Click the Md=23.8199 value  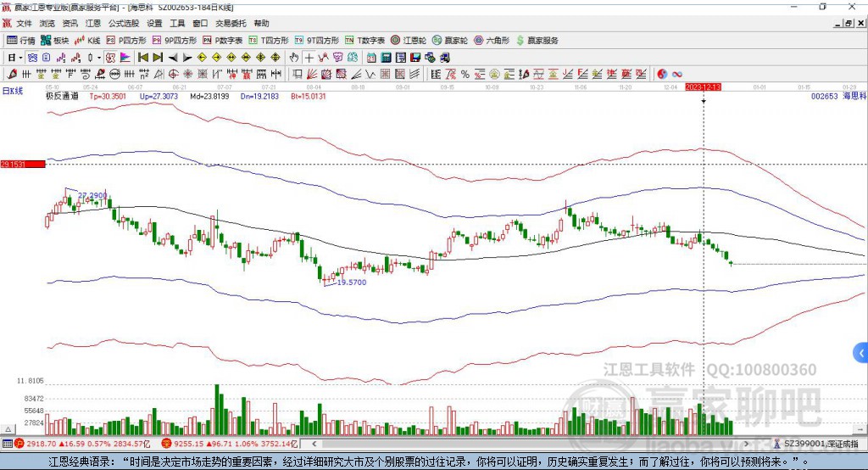[210, 96]
